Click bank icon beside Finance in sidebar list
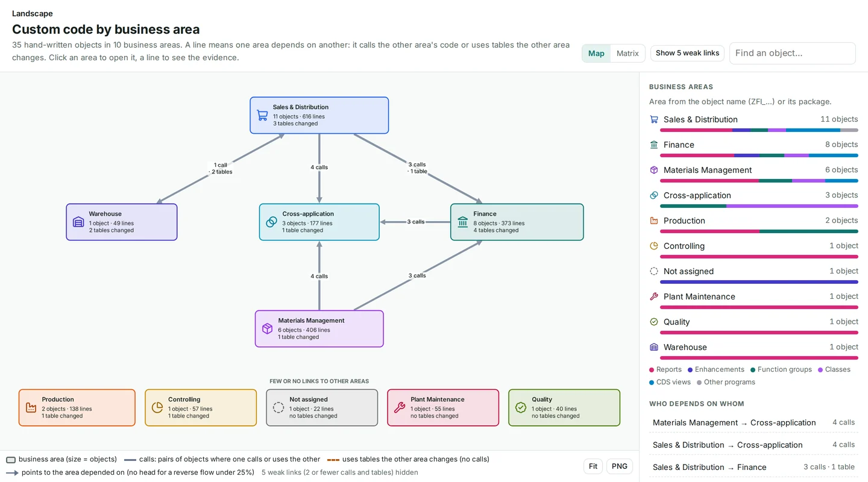868x482 pixels. (x=654, y=145)
